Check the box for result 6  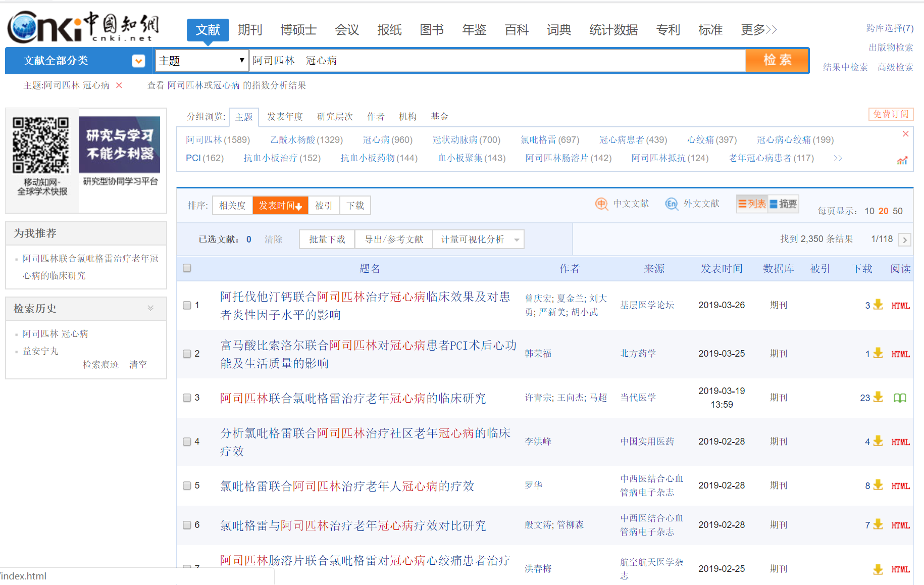pyautogui.click(x=187, y=525)
